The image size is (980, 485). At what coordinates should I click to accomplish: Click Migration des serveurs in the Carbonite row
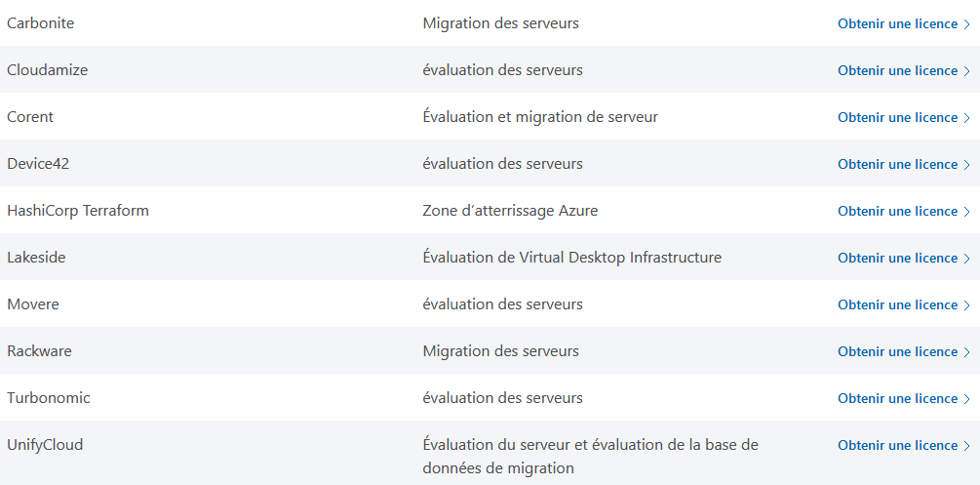500,23
